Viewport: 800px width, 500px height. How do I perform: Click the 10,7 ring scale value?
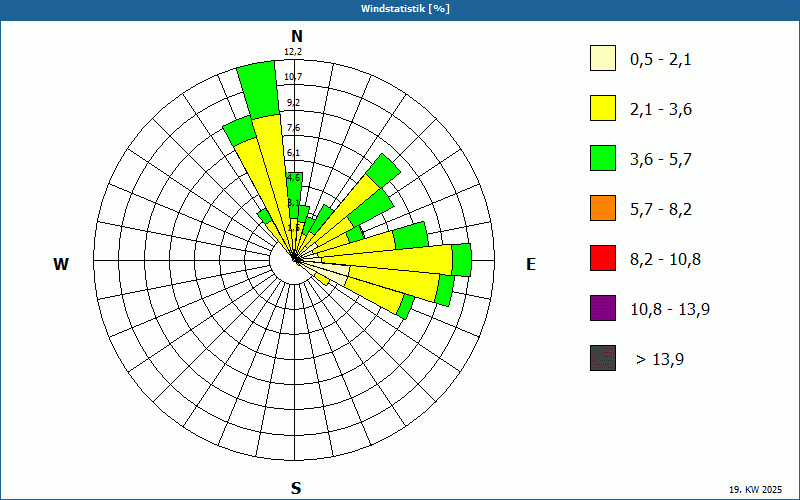(293, 77)
